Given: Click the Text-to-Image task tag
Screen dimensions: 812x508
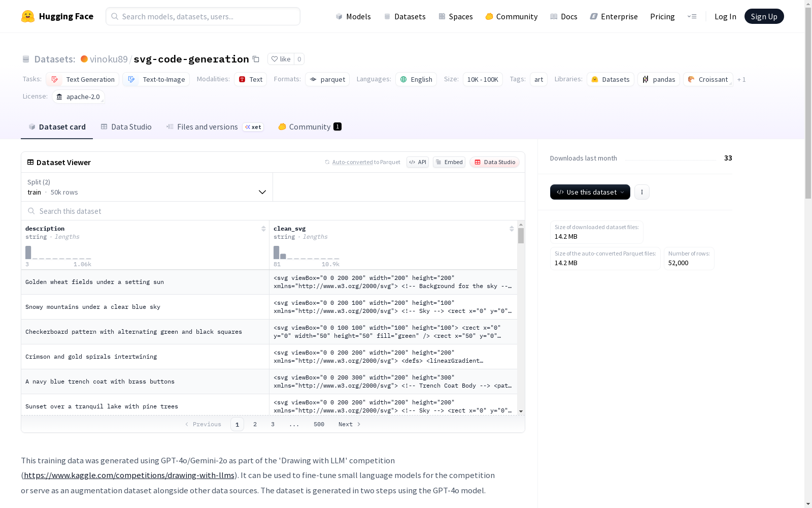Looking at the screenshot, I should pyautogui.click(x=156, y=79).
